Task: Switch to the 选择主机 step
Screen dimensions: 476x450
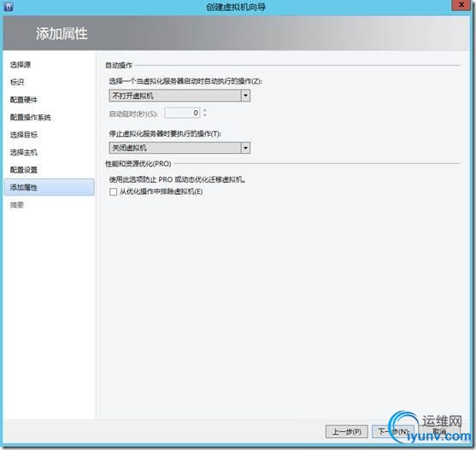Action: [24, 152]
